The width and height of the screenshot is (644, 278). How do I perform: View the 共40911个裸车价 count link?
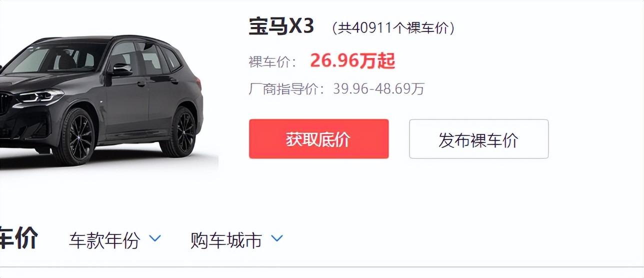point(393,28)
